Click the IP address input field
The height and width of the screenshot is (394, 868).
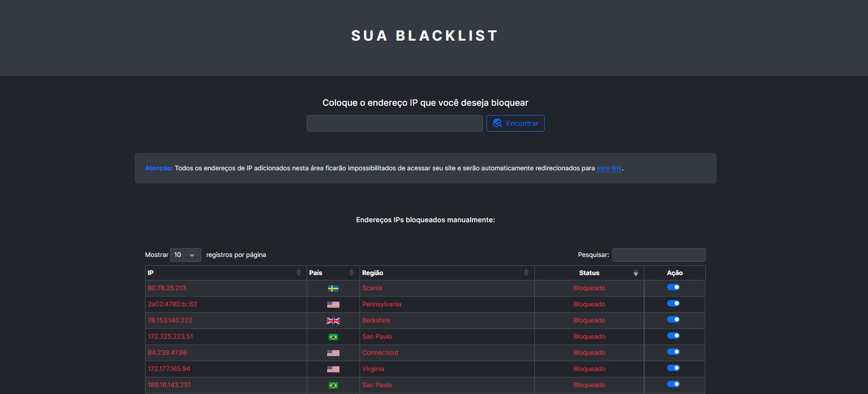click(x=394, y=123)
